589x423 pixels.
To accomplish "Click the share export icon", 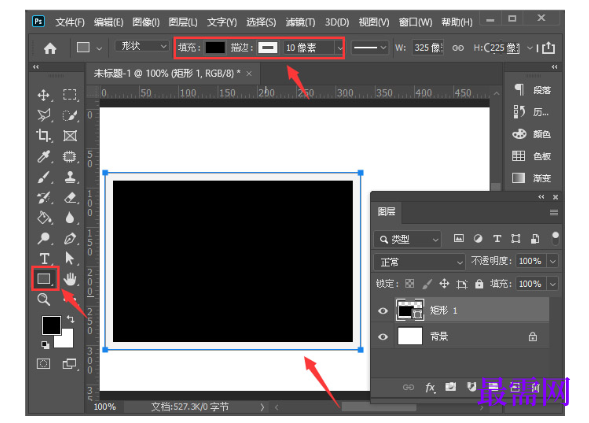I will click(x=548, y=48).
